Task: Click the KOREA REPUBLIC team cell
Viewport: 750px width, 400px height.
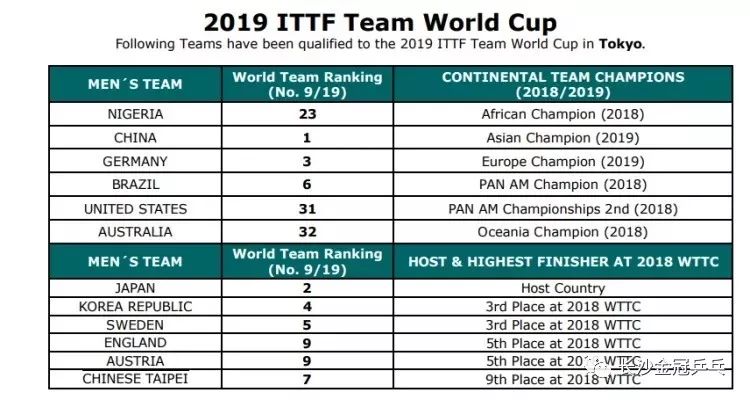Action: (x=135, y=306)
